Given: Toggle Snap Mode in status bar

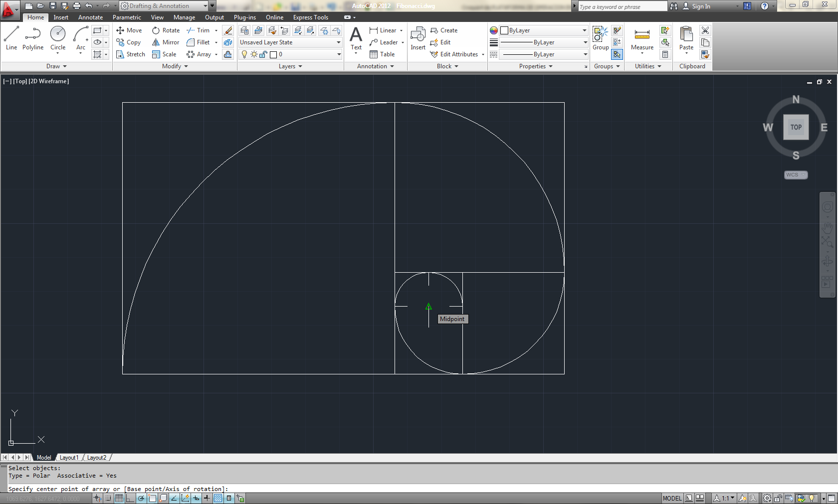Looking at the screenshot, I should [x=108, y=498].
